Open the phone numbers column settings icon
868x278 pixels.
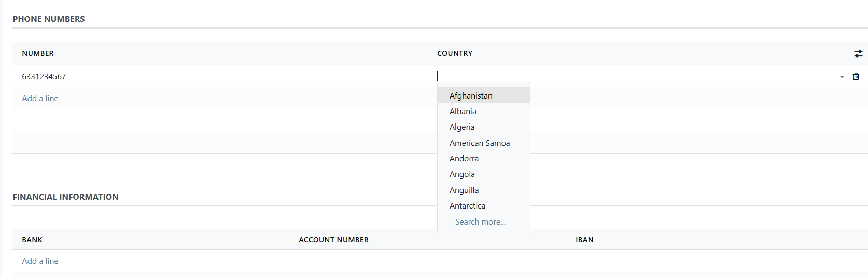pyautogui.click(x=858, y=53)
